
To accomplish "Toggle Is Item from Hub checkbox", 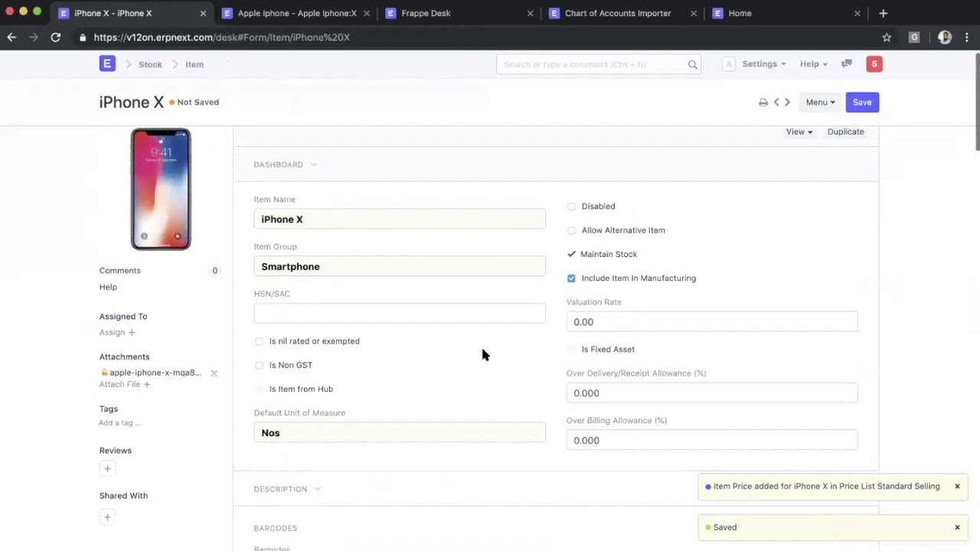I will [x=259, y=390].
